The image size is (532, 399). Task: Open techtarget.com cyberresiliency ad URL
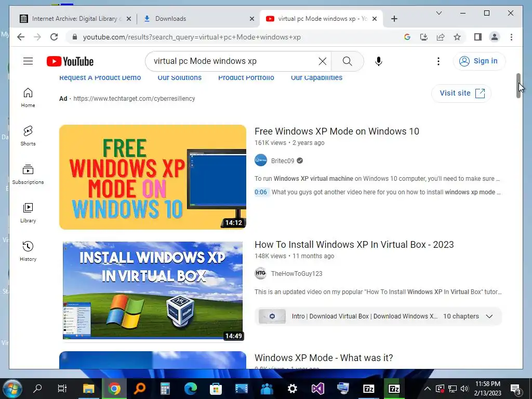click(134, 98)
